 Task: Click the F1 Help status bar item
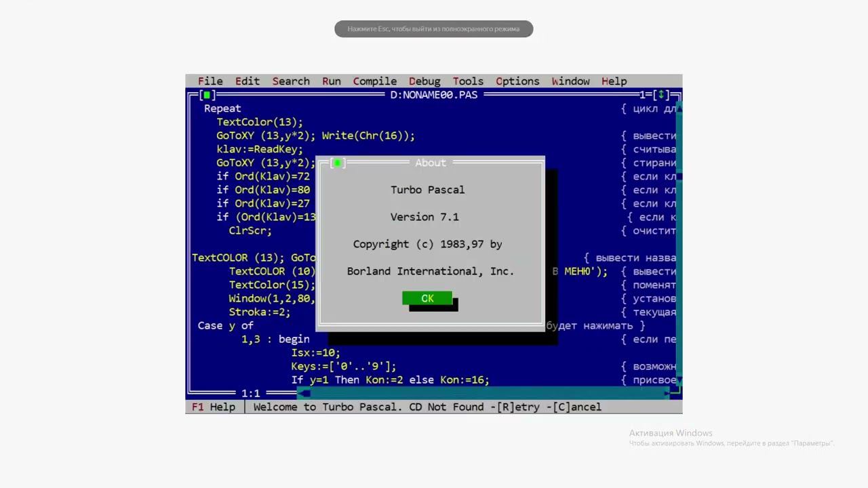[214, 407]
